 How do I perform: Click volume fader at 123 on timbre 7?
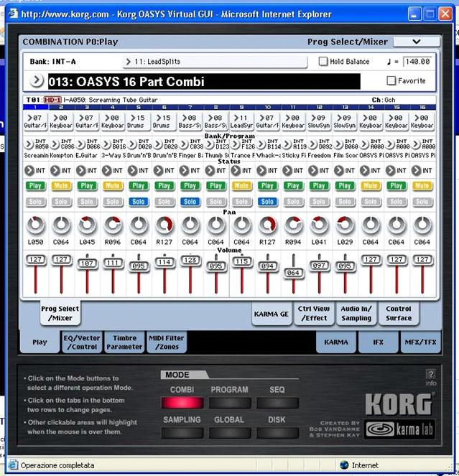190,260
